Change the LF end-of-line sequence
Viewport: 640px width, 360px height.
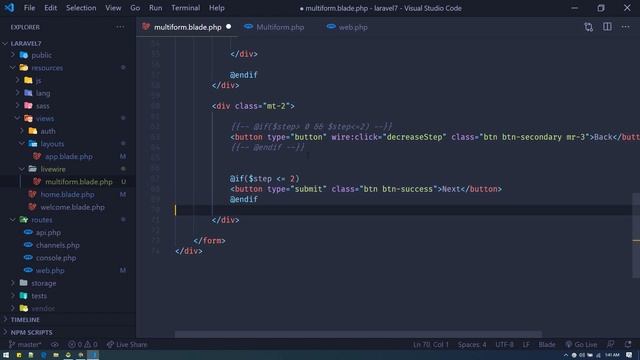pyautogui.click(x=526, y=344)
